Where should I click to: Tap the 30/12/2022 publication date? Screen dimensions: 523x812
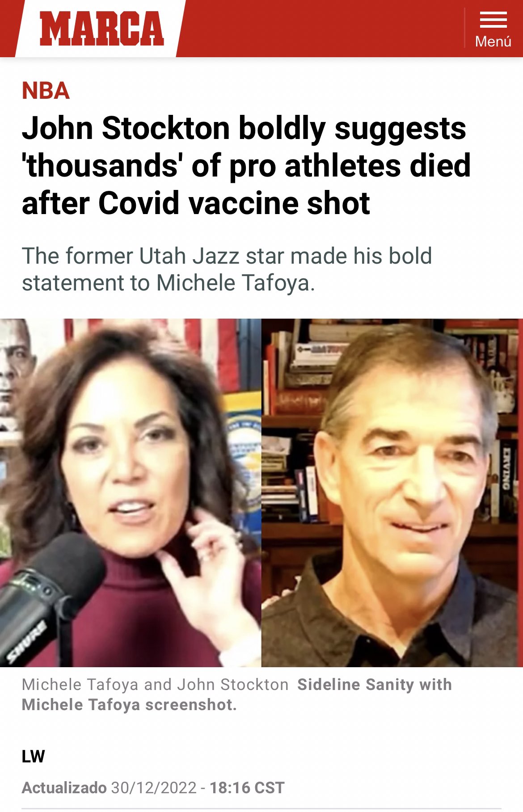[154, 788]
